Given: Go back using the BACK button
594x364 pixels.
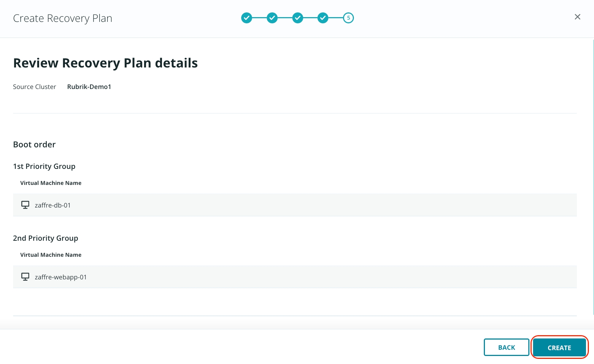Looking at the screenshot, I should pos(506,347).
